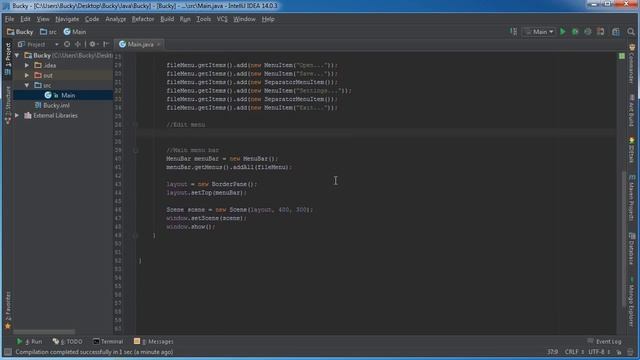
Task: Open the Tools menu
Action: [203, 19]
